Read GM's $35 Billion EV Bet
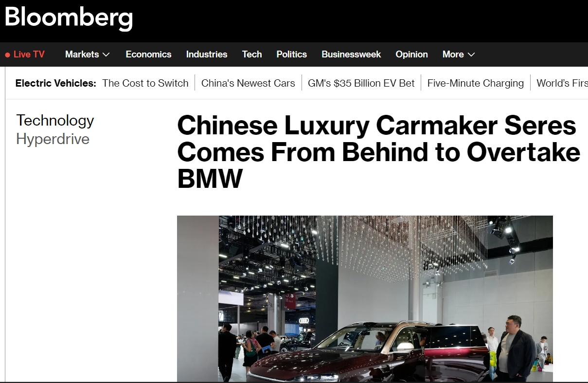The width and height of the screenshot is (588, 383). (361, 83)
